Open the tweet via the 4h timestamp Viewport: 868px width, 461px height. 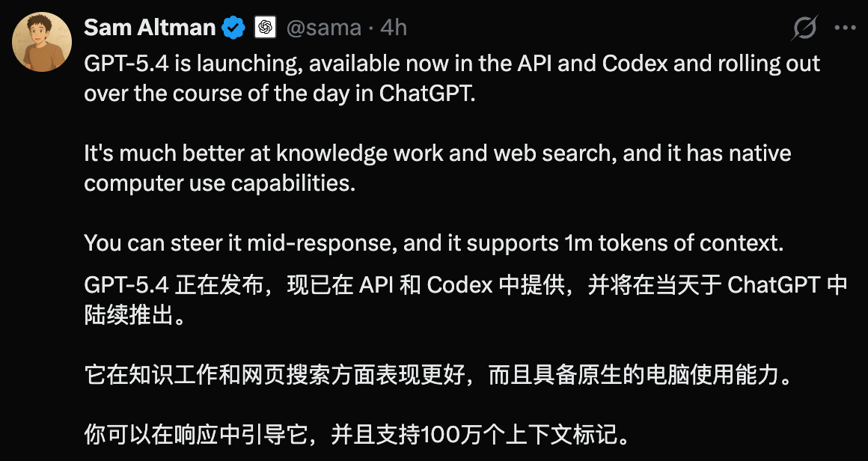[394, 28]
